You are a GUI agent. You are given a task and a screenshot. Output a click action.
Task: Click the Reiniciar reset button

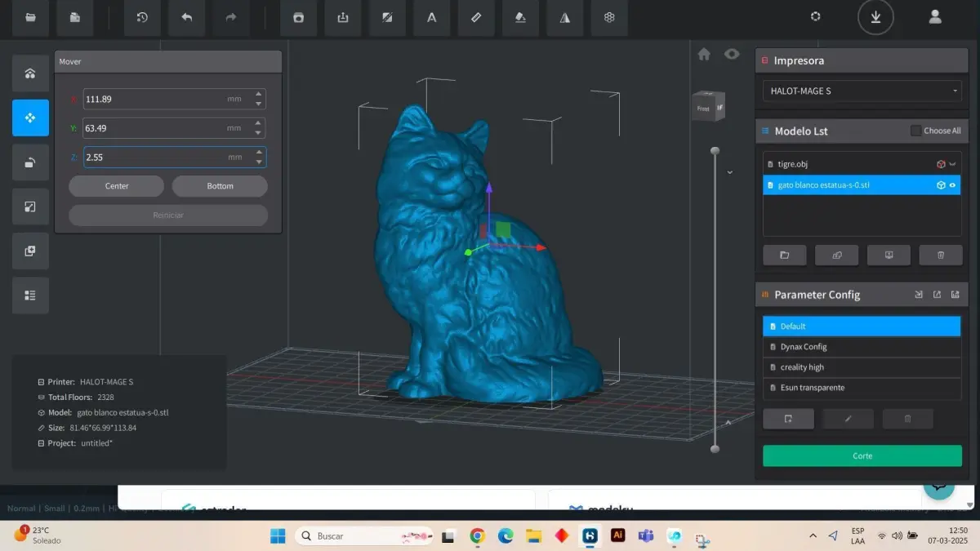click(x=168, y=216)
